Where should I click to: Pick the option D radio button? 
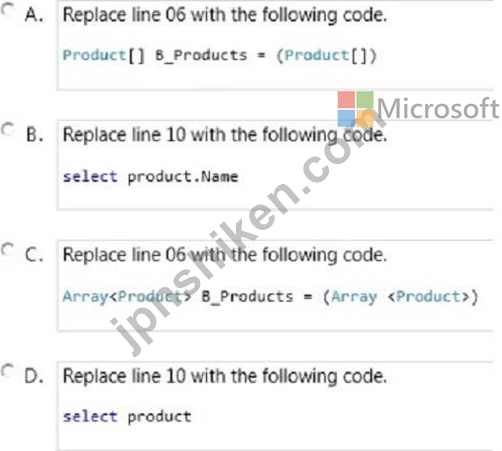(7, 370)
